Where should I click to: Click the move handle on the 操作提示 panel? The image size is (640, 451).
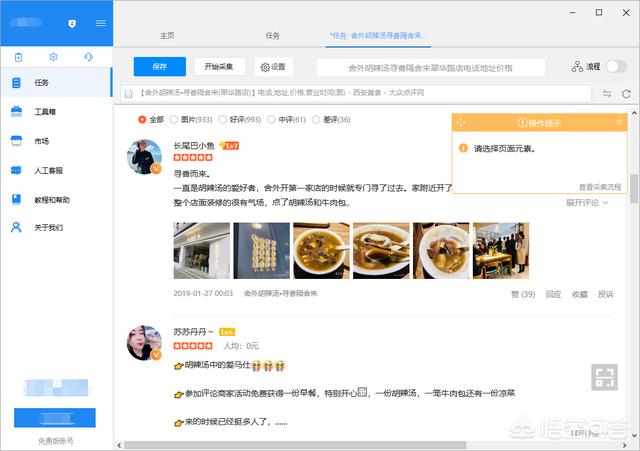pos(460,122)
